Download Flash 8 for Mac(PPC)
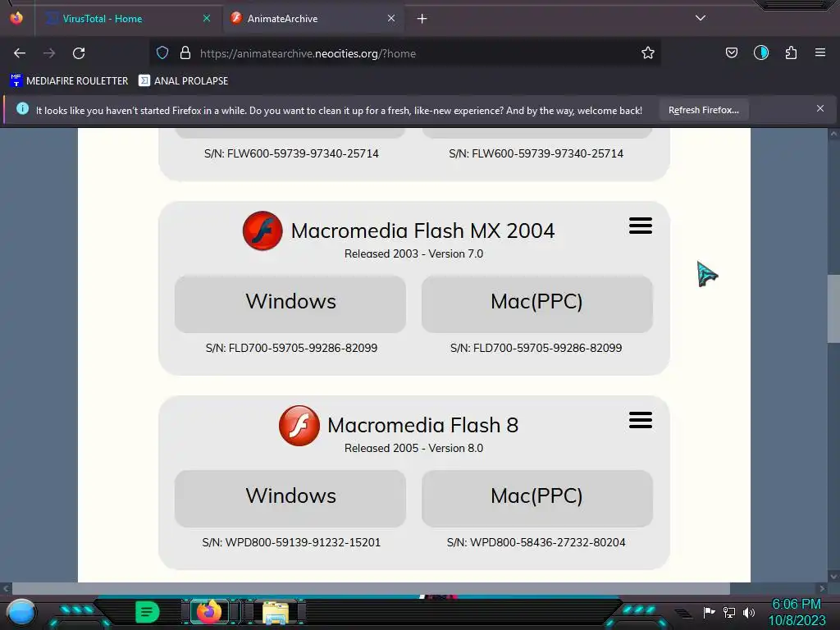This screenshot has height=630, width=840. [536, 498]
